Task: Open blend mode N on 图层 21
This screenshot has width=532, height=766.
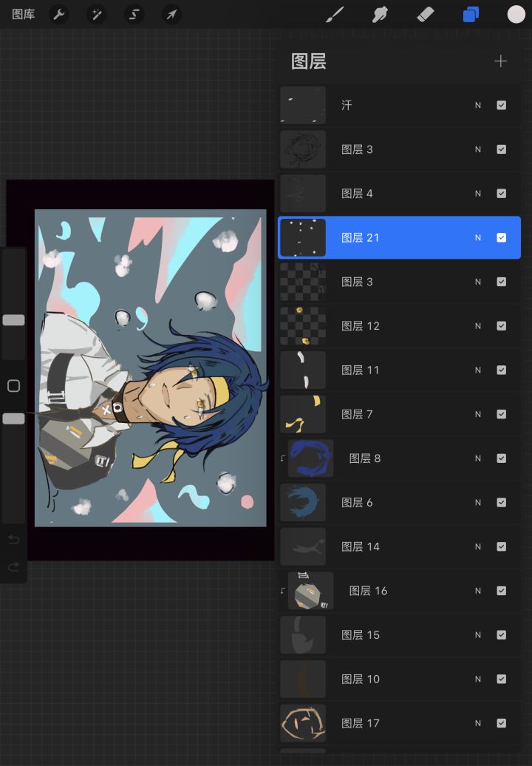Action: (478, 237)
